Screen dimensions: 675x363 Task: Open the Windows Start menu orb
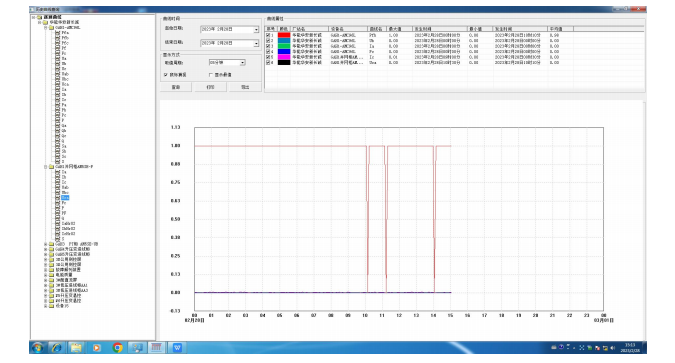(x=37, y=347)
